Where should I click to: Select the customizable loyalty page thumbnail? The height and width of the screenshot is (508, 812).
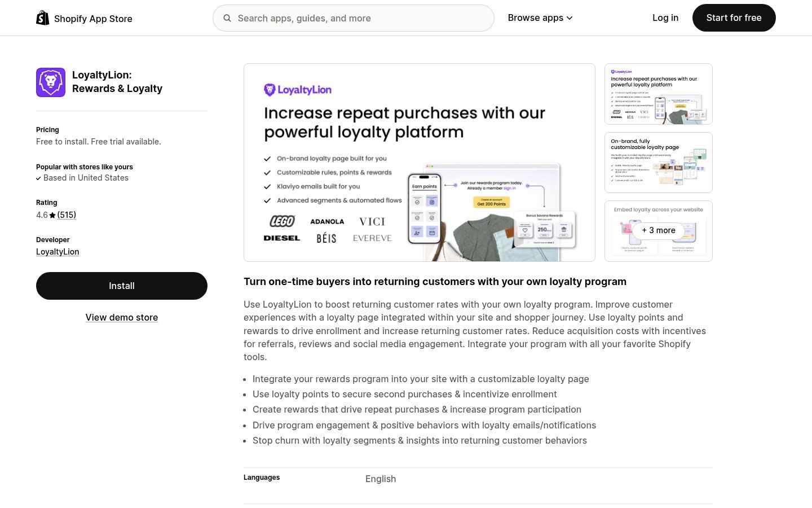[658, 163]
